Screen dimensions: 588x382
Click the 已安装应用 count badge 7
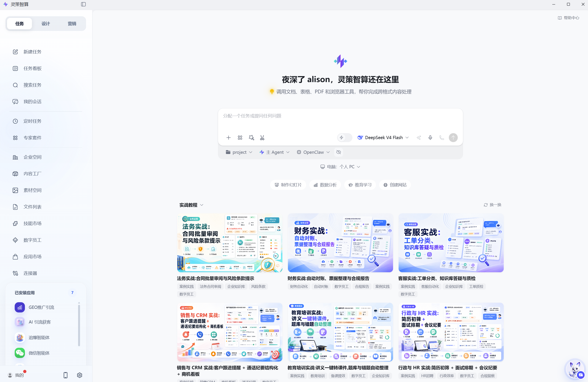point(72,293)
